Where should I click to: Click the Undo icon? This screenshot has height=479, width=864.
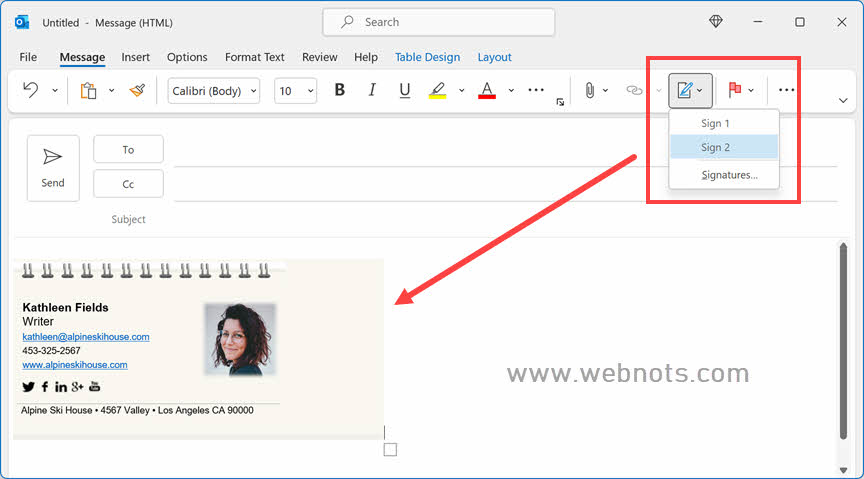31,90
